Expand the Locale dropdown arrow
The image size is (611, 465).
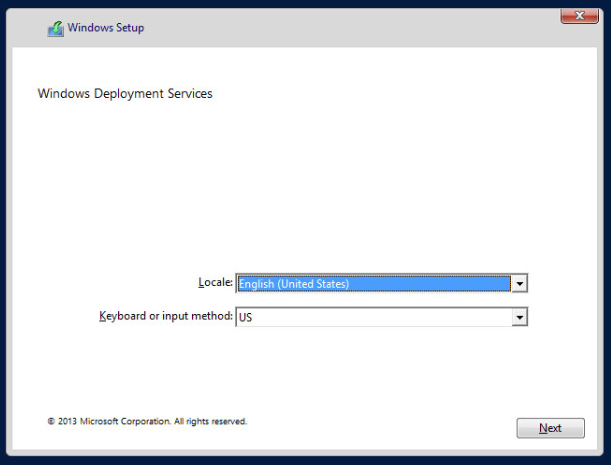pyautogui.click(x=519, y=284)
